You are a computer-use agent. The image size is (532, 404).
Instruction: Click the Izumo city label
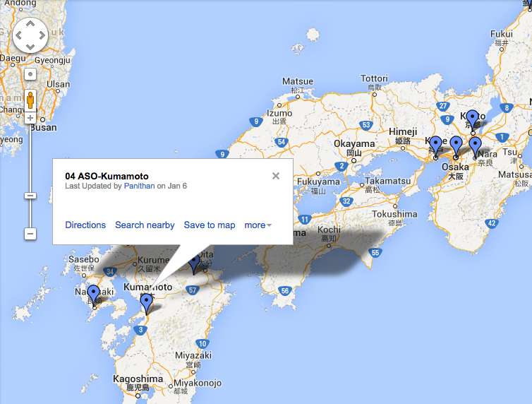(279, 114)
